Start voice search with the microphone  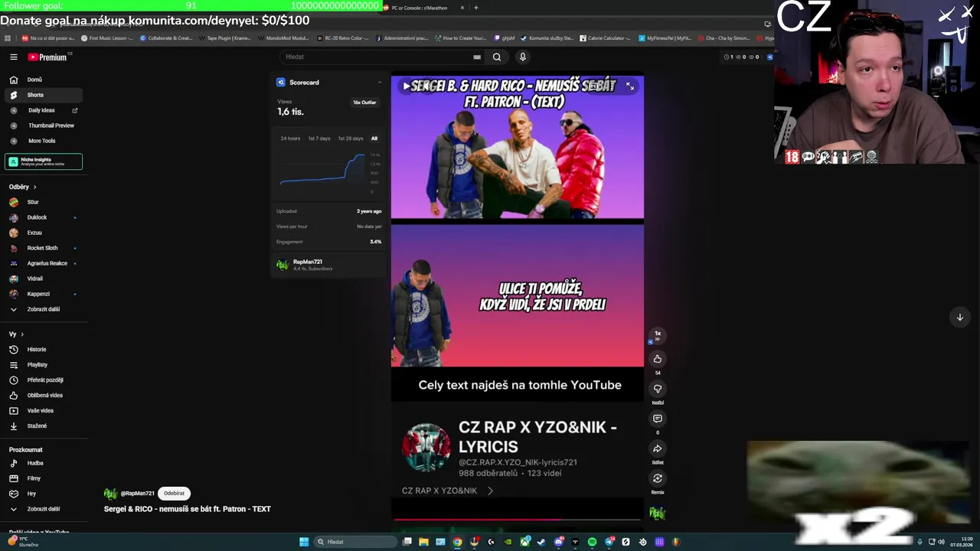coord(523,57)
